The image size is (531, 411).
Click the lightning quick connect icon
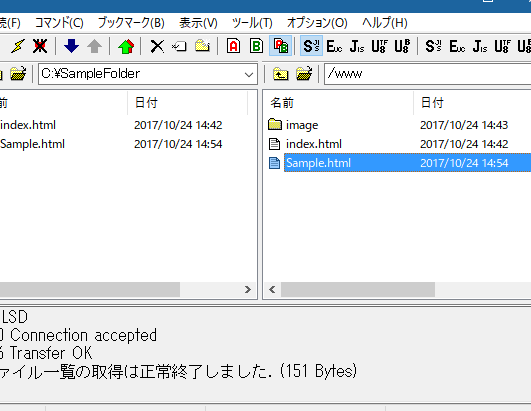(18, 46)
